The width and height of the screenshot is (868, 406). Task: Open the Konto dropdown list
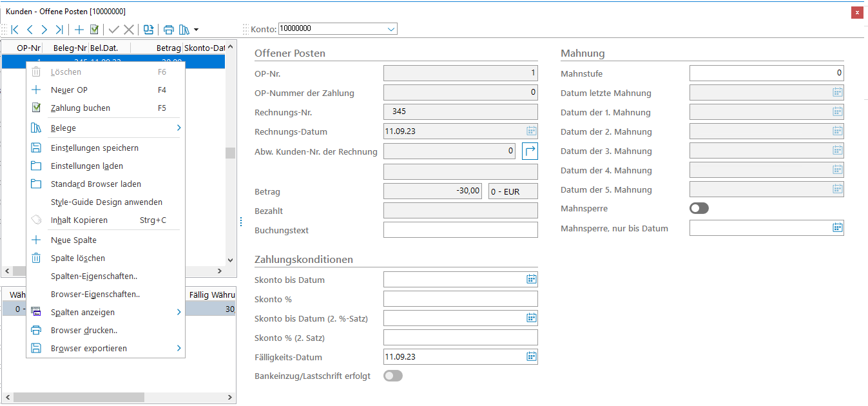pyautogui.click(x=391, y=29)
